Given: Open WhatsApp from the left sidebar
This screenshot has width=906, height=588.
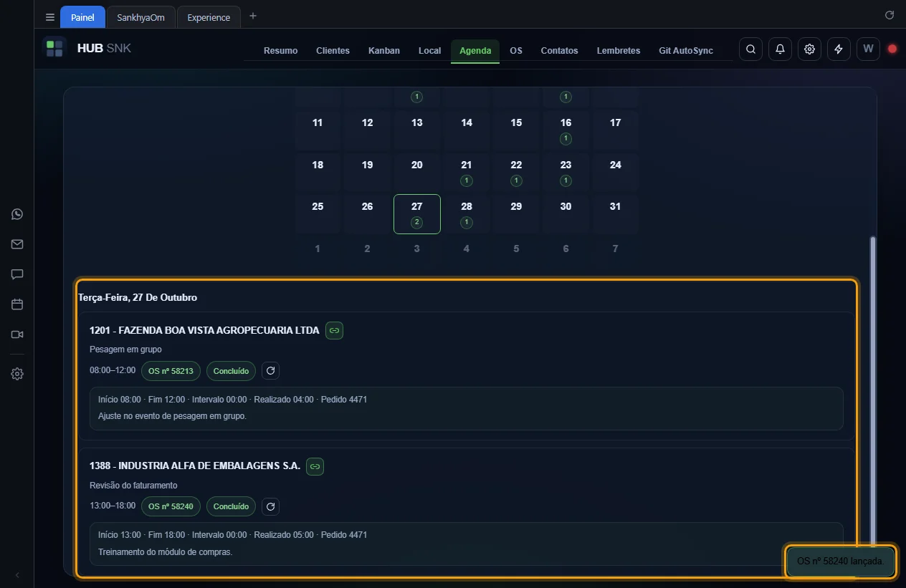Looking at the screenshot, I should pos(17,214).
